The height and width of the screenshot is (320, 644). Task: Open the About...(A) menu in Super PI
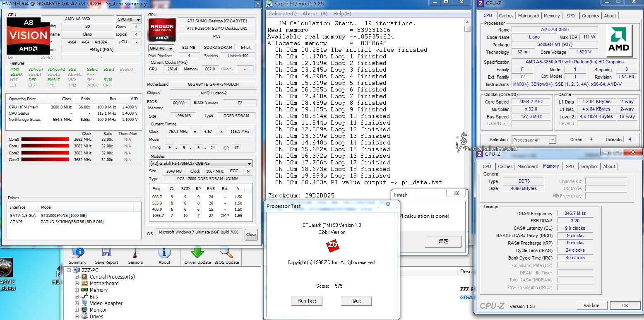click(x=315, y=14)
